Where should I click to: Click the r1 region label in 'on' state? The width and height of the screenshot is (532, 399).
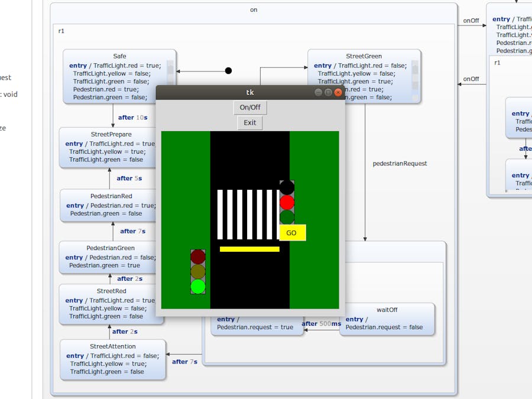(x=61, y=31)
